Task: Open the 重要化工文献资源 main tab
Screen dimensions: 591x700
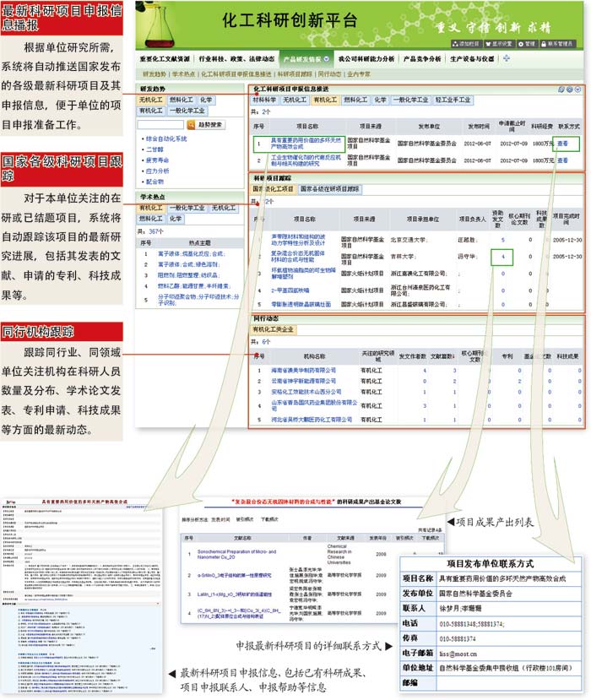Action: click(165, 59)
